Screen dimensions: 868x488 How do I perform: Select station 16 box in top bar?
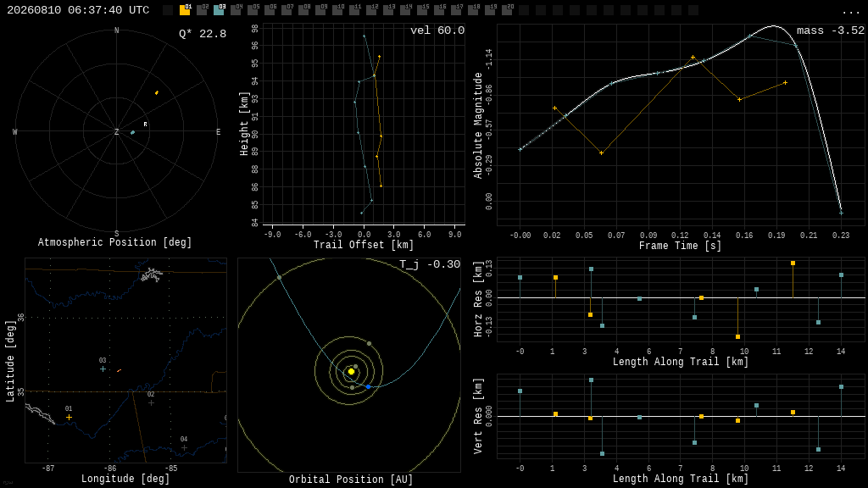(x=439, y=10)
